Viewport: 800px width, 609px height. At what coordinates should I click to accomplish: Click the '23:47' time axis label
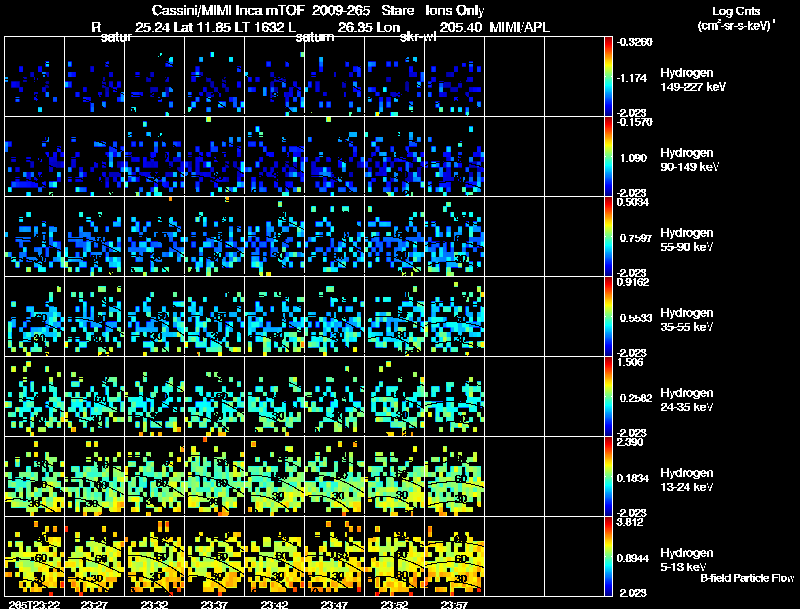(x=334, y=604)
